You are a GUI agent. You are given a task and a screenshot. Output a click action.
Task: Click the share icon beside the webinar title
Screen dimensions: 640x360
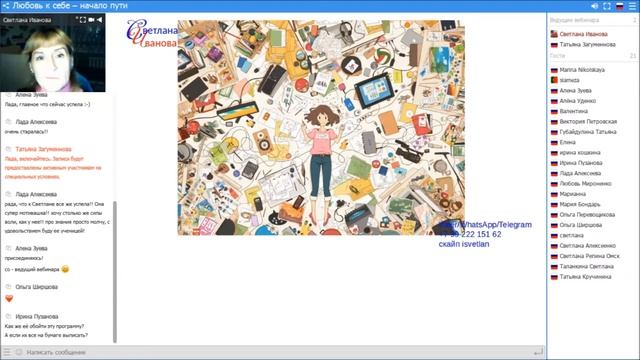[6, 6]
